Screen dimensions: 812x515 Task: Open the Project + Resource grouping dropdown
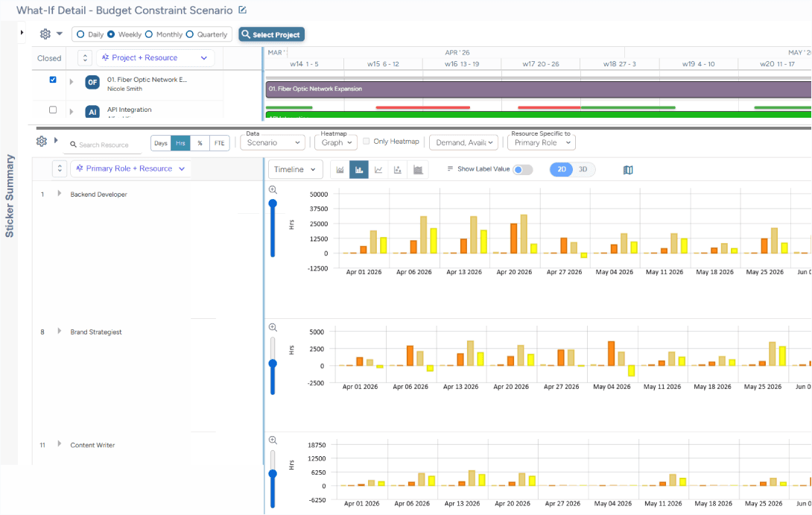[x=154, y=58]
